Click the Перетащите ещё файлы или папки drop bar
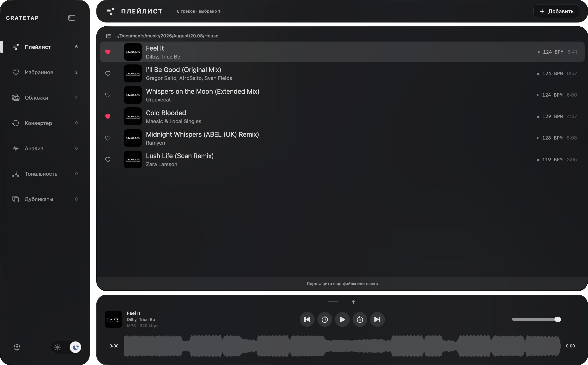 coord(342,283)
